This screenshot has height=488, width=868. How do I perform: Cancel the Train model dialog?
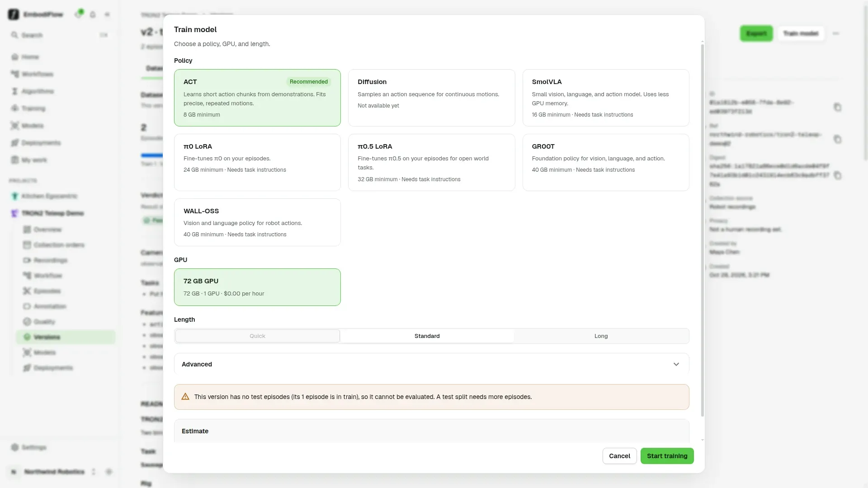coord(619,456)
